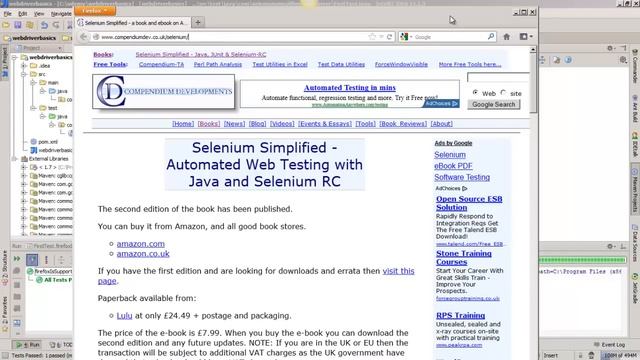Select All Tests Passed result node
Screen dimensions: 640x360
point(53,280)
